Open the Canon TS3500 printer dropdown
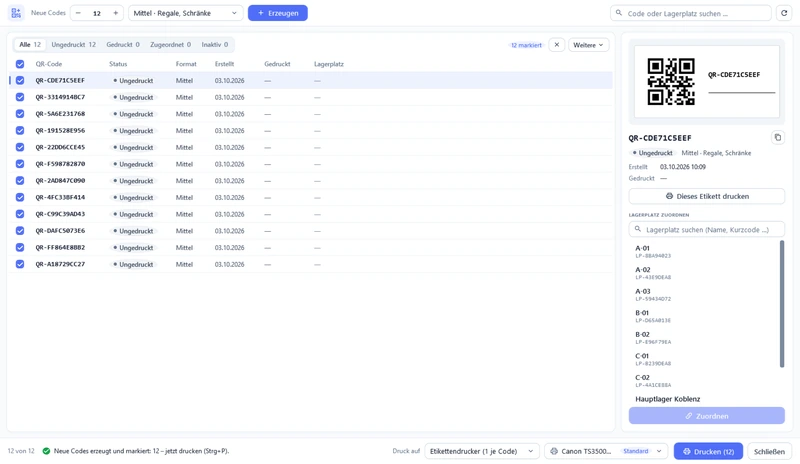This screenshot has width=800, height=464. point(606,451)
